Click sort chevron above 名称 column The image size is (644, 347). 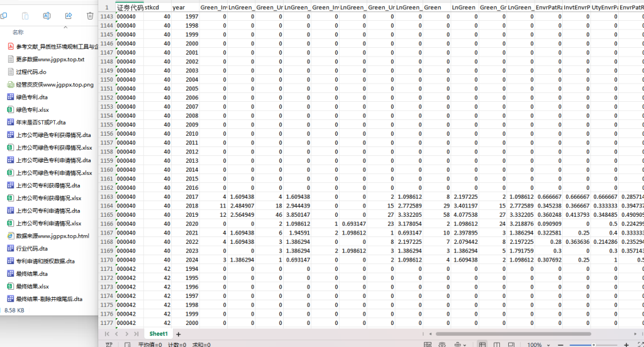point(65,27)
